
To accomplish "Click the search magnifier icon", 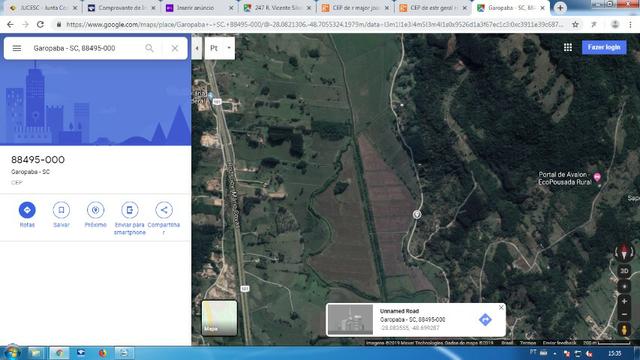I will click(x=149, y=48).
